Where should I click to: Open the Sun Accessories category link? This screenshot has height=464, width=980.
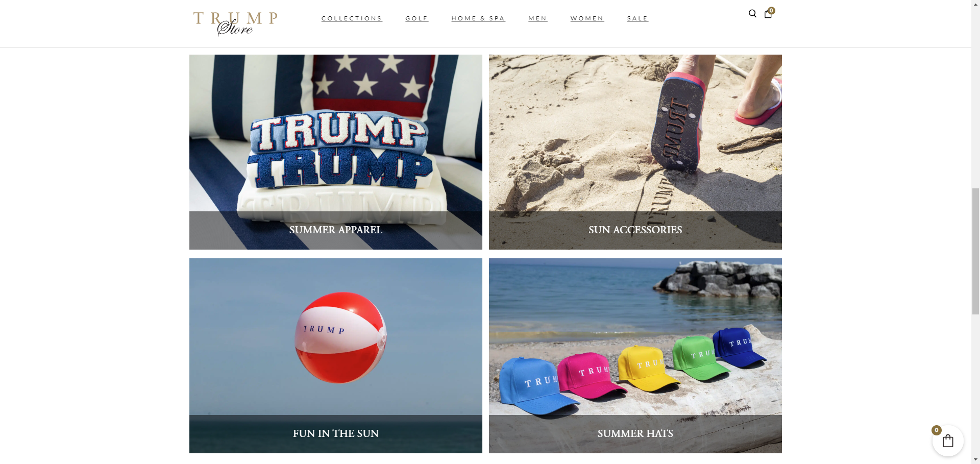[635, 230]
